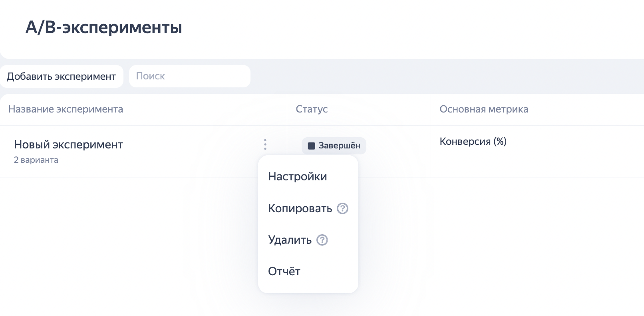
Task: Choose Копировать in the experiment menu
Action: [x=300, y=208]
